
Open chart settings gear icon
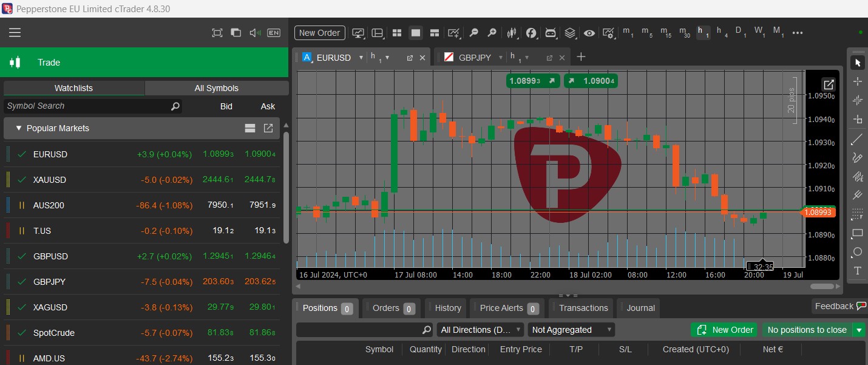(x=608, y=33)
